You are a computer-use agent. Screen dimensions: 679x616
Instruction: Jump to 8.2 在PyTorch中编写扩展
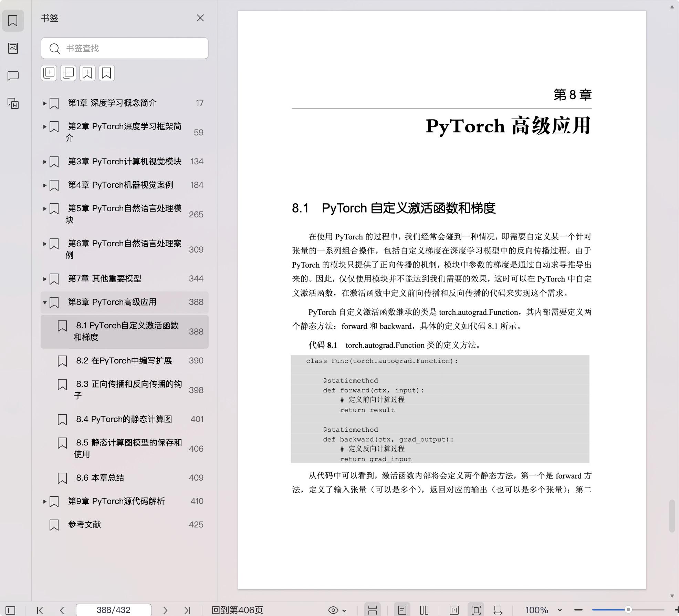coord(124,361)
